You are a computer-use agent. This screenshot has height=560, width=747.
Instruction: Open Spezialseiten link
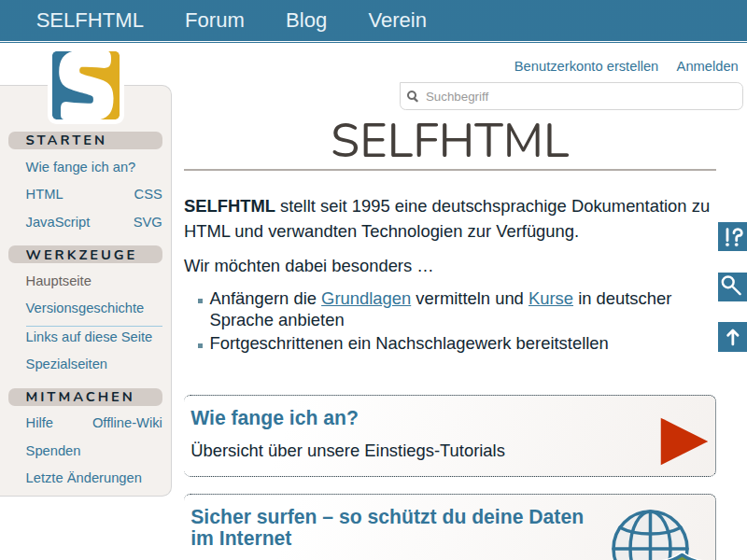(66, 364)
